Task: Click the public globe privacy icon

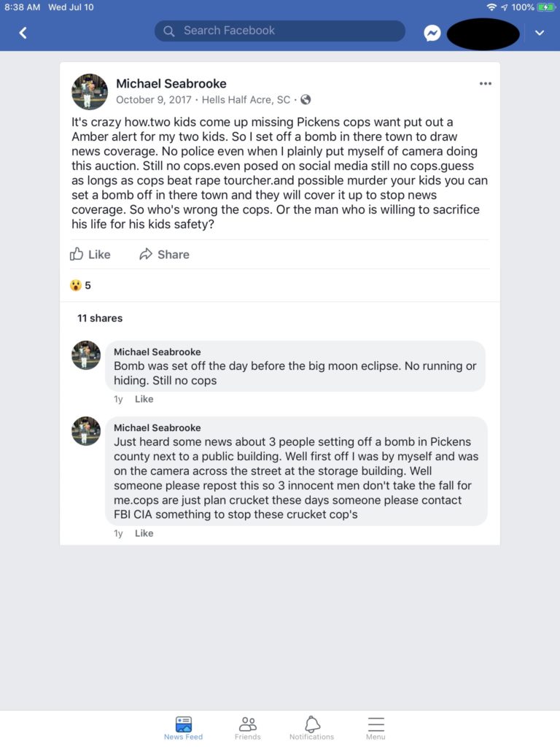Action: click(x=306, y=100)
